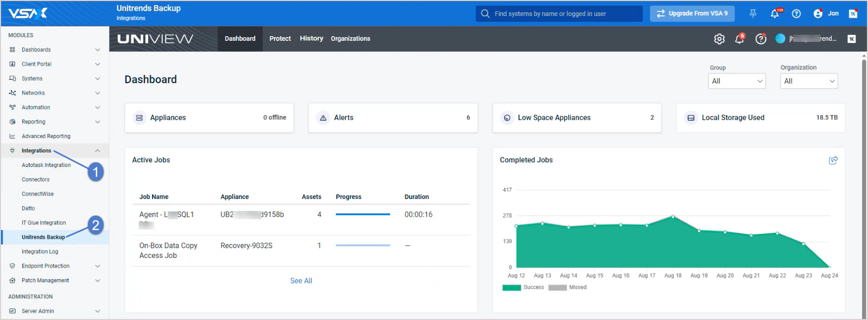Open UniView help question mark icon
868x320 pixels.
click(761, 39)
